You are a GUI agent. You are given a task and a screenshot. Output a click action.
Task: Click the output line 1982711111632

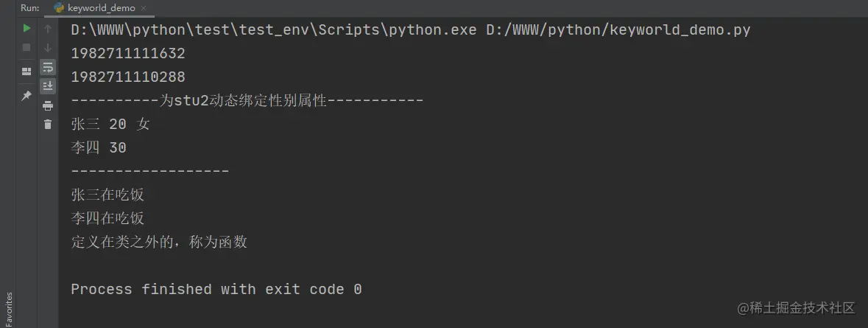pos(128,54)
